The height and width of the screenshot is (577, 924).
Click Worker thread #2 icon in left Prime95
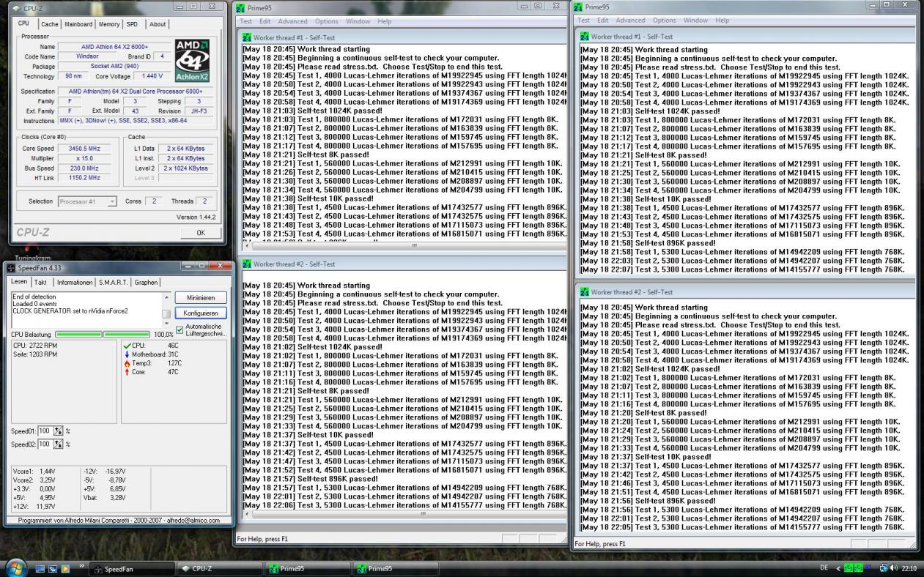[247, 264]
